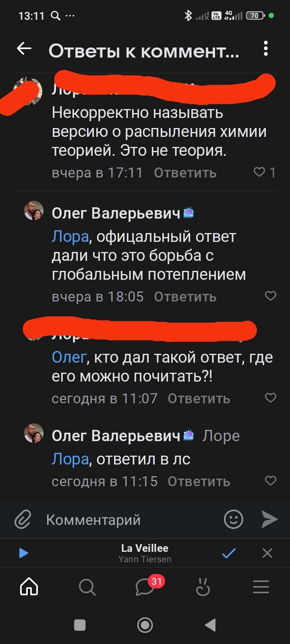Screen dimensions: 290x644
Task: Like the comment posted today at 11:07
Action: point(271,398)
